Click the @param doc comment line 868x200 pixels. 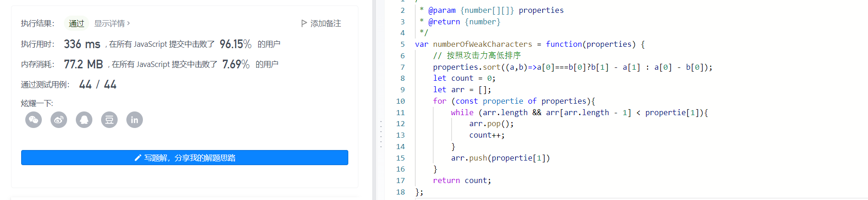click(x=491, y=10)
